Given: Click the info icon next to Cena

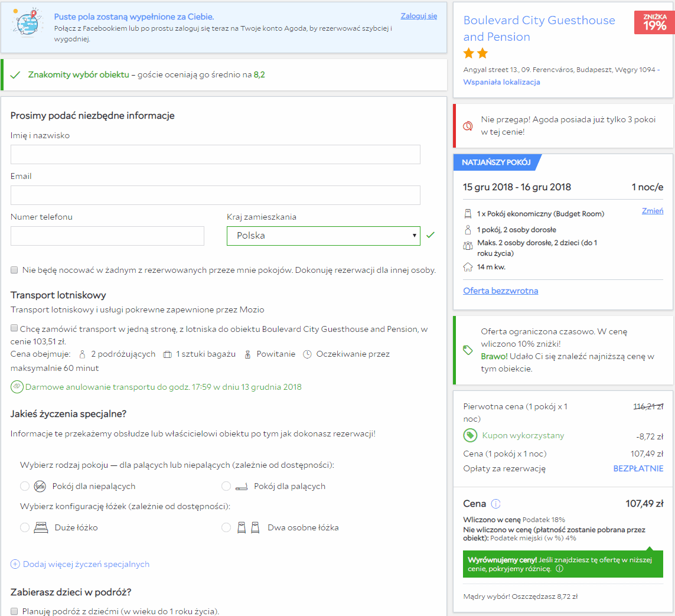Looking at the screenshot, I should (496, 504).
